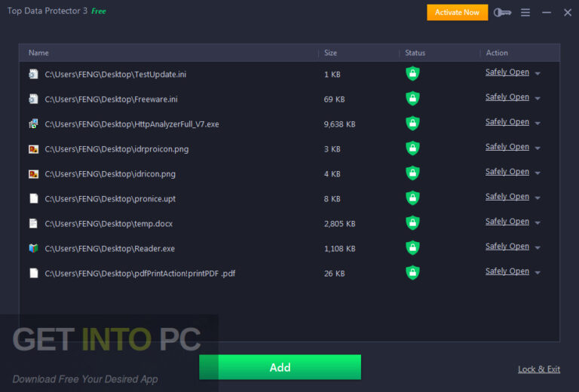Click the pdfPrintAction!printPDF .pdf file icon
This screenshot has height=392, width=579.
pos(34,273)
